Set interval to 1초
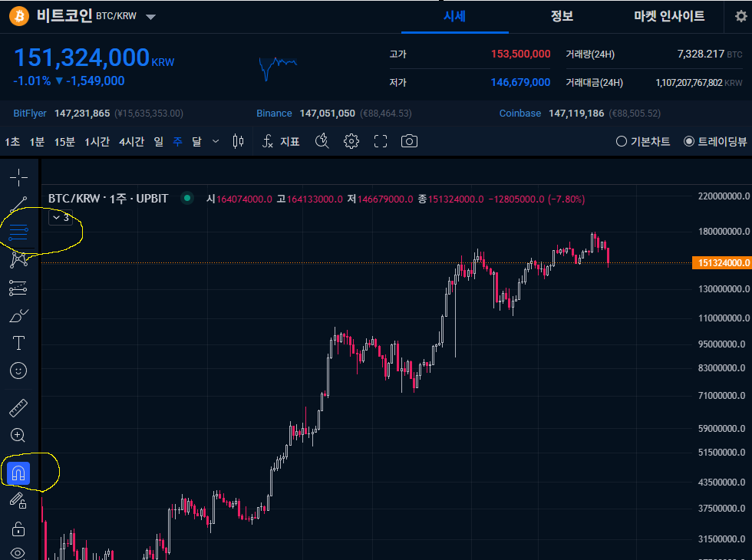Viewport: 752px width, 560px height. 12,141
